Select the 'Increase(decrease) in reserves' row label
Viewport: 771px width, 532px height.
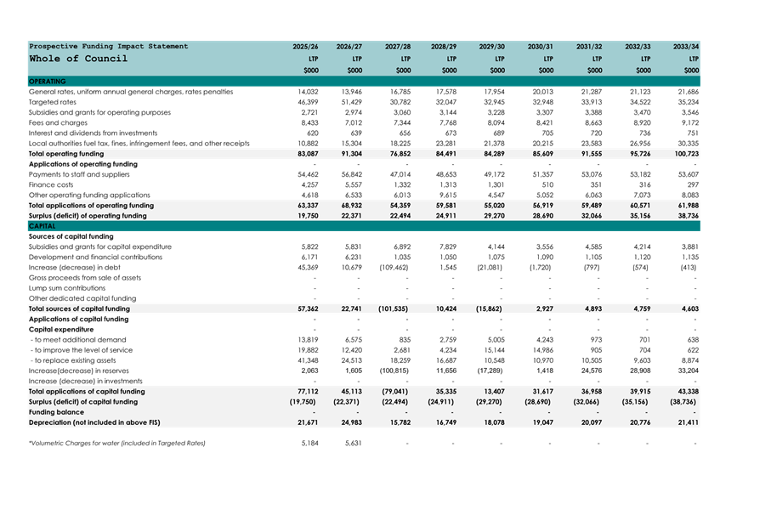(79, 371)
